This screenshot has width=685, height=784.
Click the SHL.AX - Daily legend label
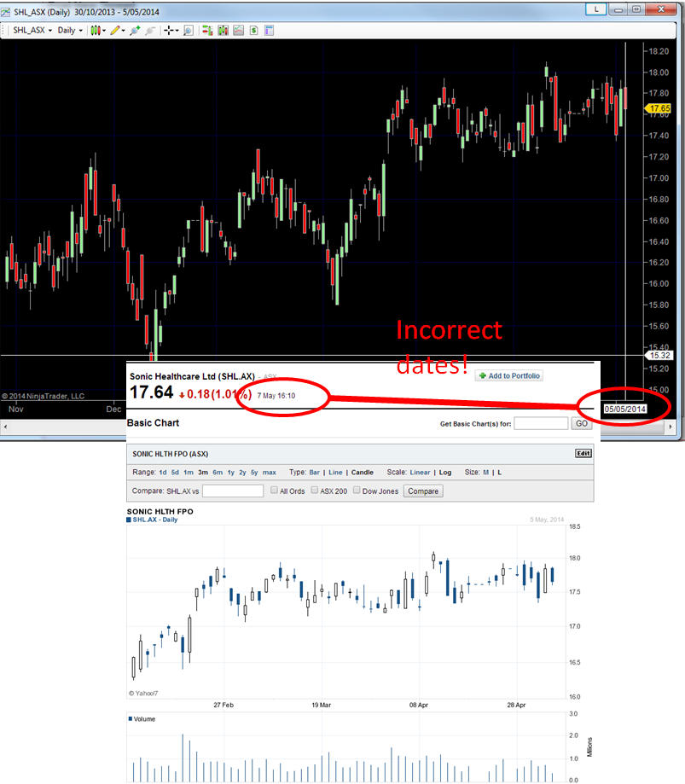155,520
